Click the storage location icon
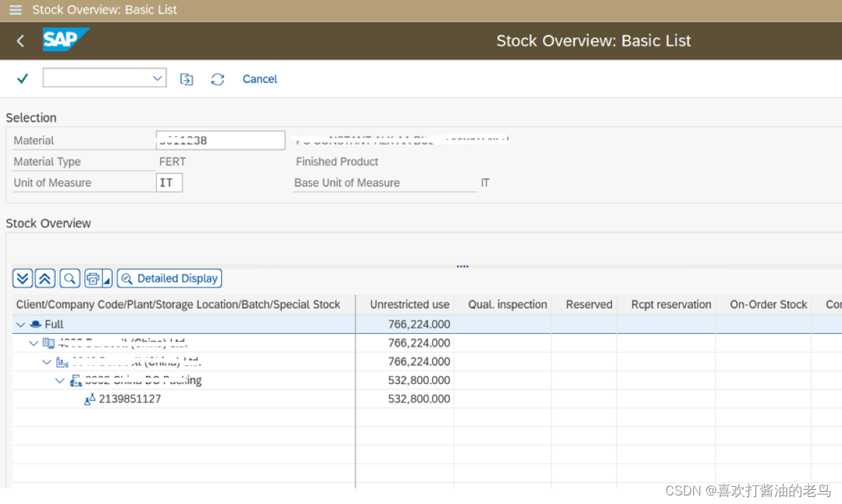 pos(76,380)
